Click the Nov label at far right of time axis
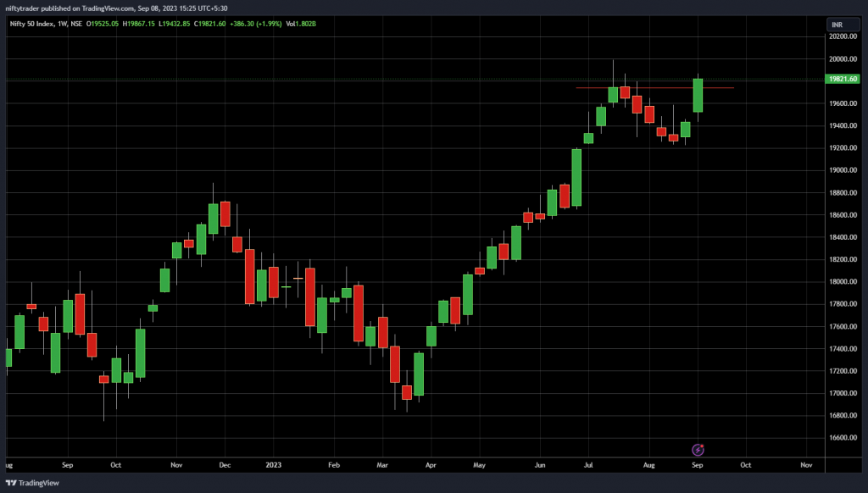Screen dimensions: 868x493 807,465
